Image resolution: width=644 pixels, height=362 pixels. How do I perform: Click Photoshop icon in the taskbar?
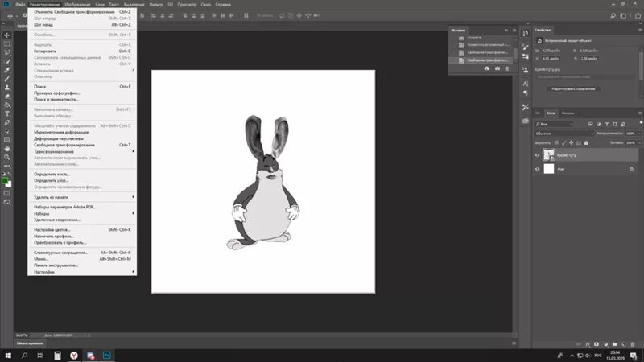click(107, 356)
